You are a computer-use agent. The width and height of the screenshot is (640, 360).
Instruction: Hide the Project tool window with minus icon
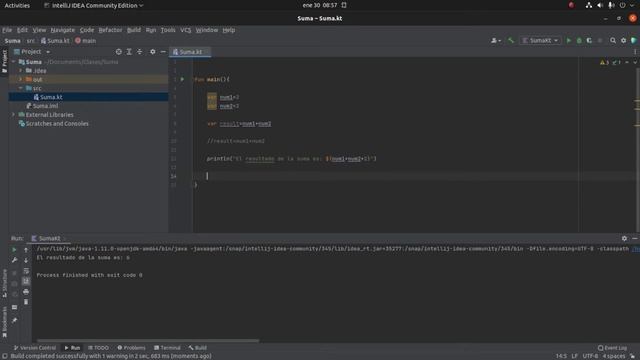[163, 52]
